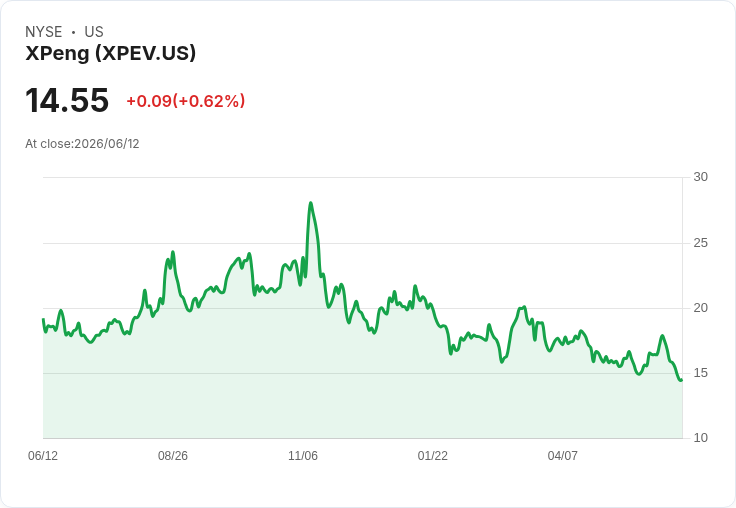Click the late-August local price peak
736x508 pixels.
tap(173, 252)
